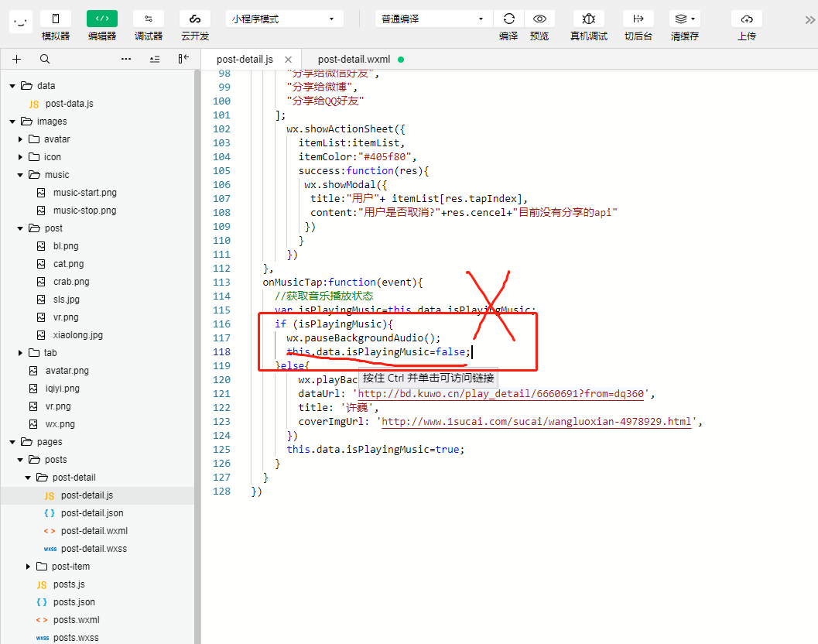Click the user avatar icon
Screen dimensions: 818x644
click(21, 22)
